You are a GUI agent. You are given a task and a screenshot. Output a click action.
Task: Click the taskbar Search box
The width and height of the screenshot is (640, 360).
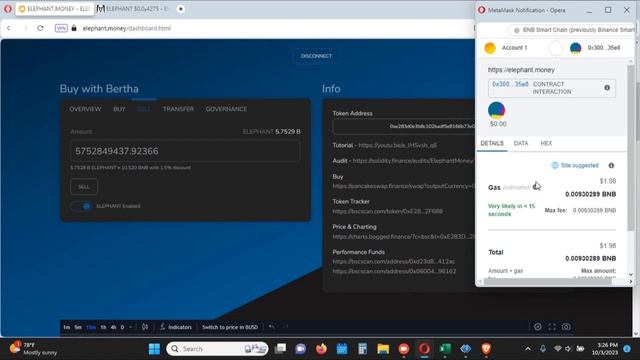click(217, 349)
